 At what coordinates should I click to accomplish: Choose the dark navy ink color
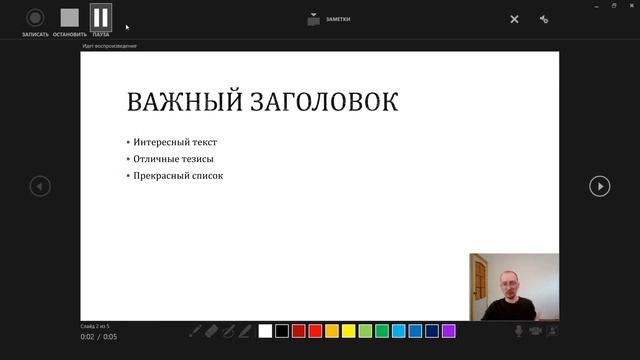tap(432, 331)
